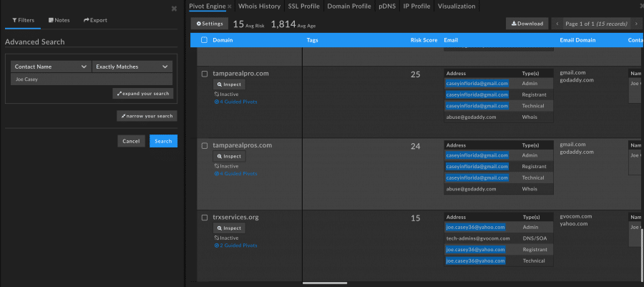Click the Email Domain column header
The width and height of the screenshot is (644, 287).
(577, 40)
